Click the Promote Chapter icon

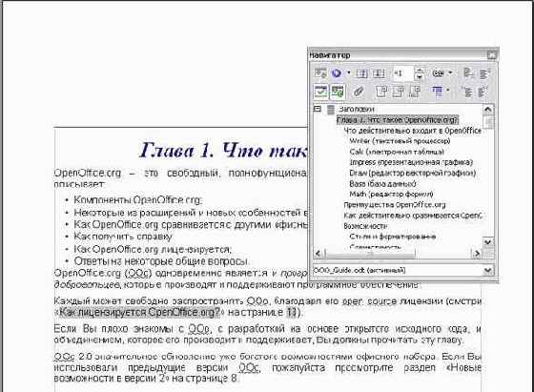[469, 73]
